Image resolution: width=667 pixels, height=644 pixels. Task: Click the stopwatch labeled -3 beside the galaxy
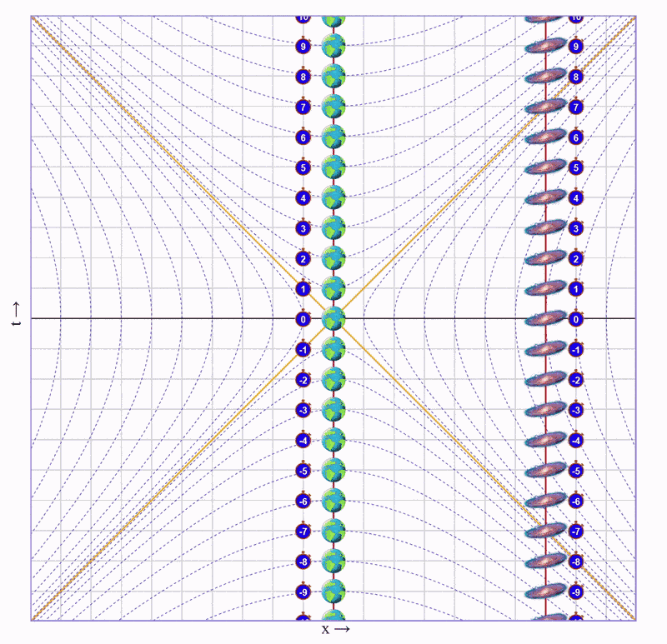coord(576,409)
